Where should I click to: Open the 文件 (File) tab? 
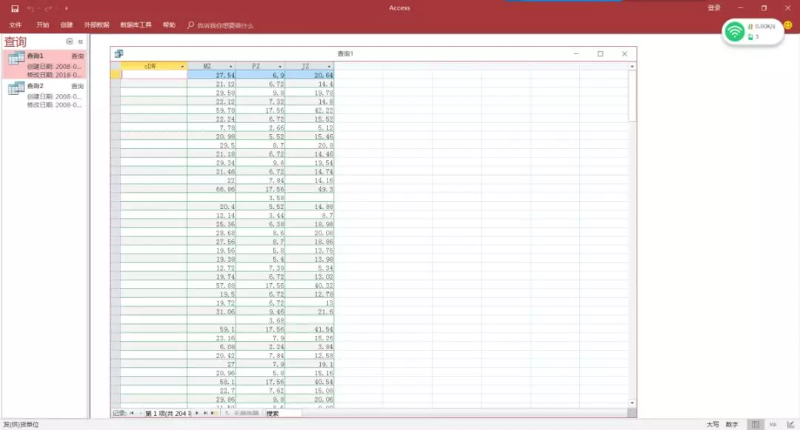[15, 25]
